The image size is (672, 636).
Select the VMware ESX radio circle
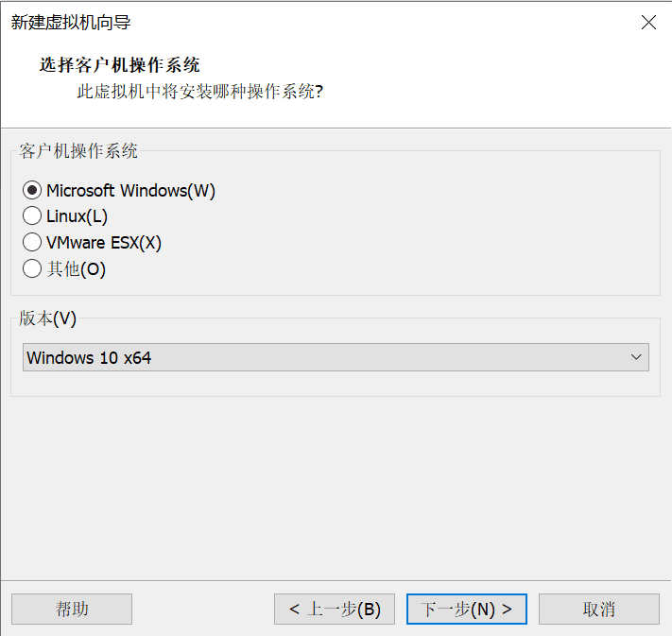click(32, 243)
